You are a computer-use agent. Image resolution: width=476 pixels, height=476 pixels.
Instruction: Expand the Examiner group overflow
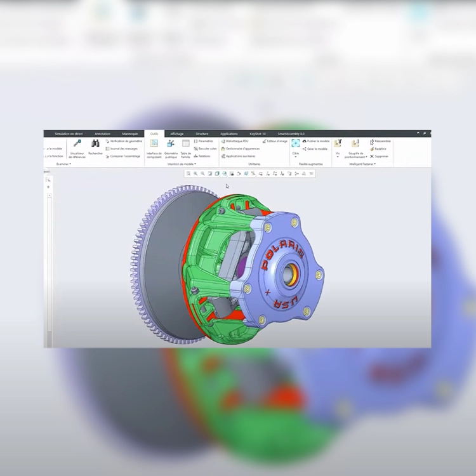tap(63, 164)
